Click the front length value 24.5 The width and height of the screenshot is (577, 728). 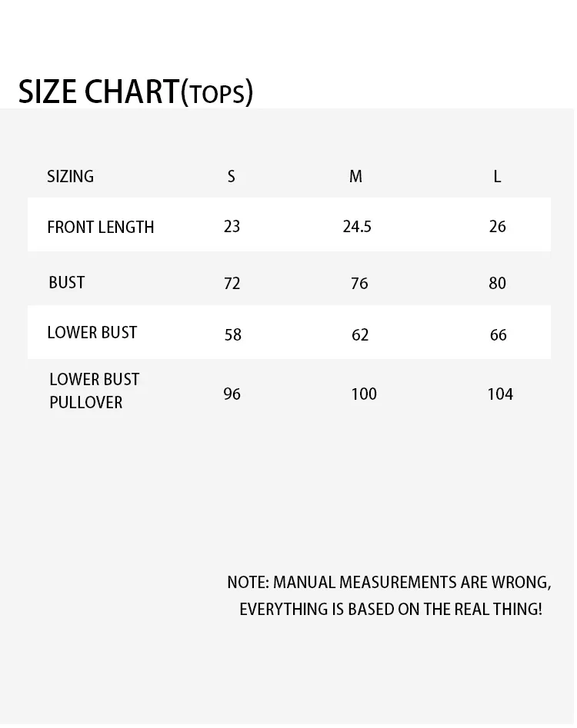pyautogui.click(x=357, y=226)
